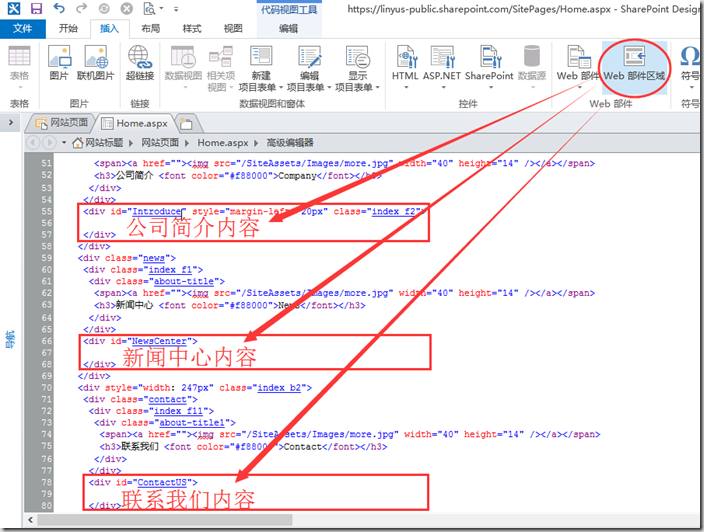Switch to the 视图 ribbon tab
704x532 pixels.
[x=233, y=29]
